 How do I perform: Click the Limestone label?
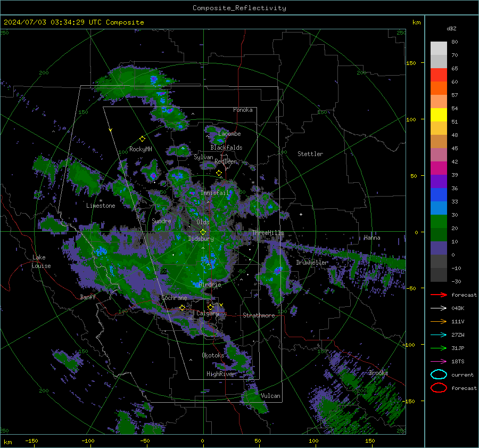pyautogui.click(x=101, y=206)
